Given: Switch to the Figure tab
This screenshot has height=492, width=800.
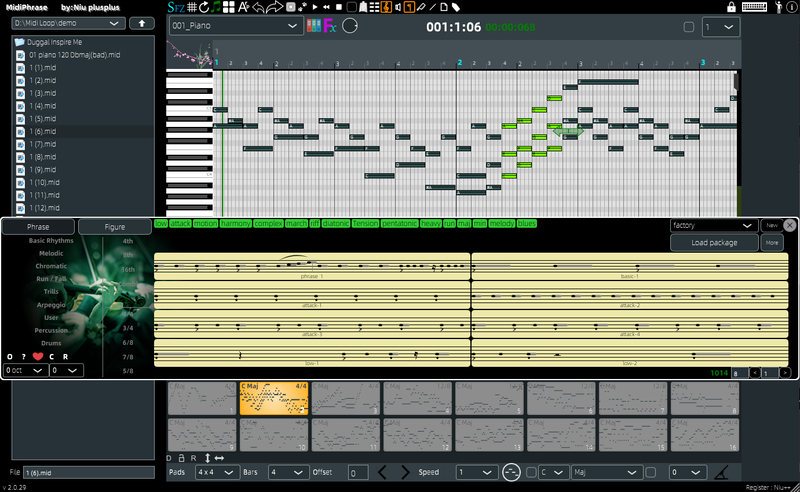Looking at the screenshot, I should [x=115, y=227].
